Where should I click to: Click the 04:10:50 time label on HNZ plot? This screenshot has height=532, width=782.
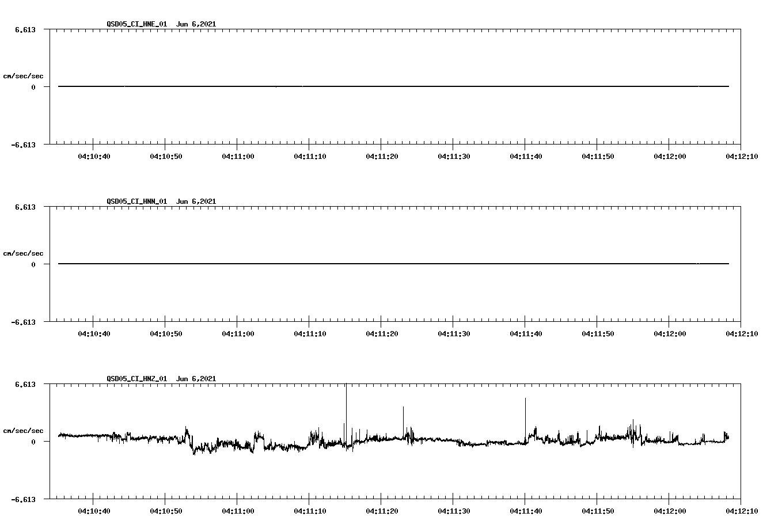[166, 511]
